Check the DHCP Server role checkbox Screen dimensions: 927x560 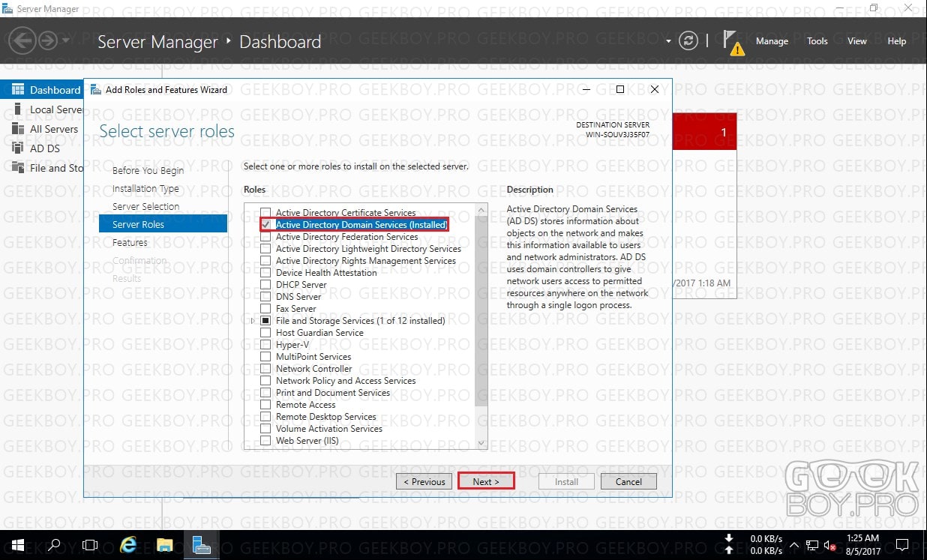coord(265,285)
